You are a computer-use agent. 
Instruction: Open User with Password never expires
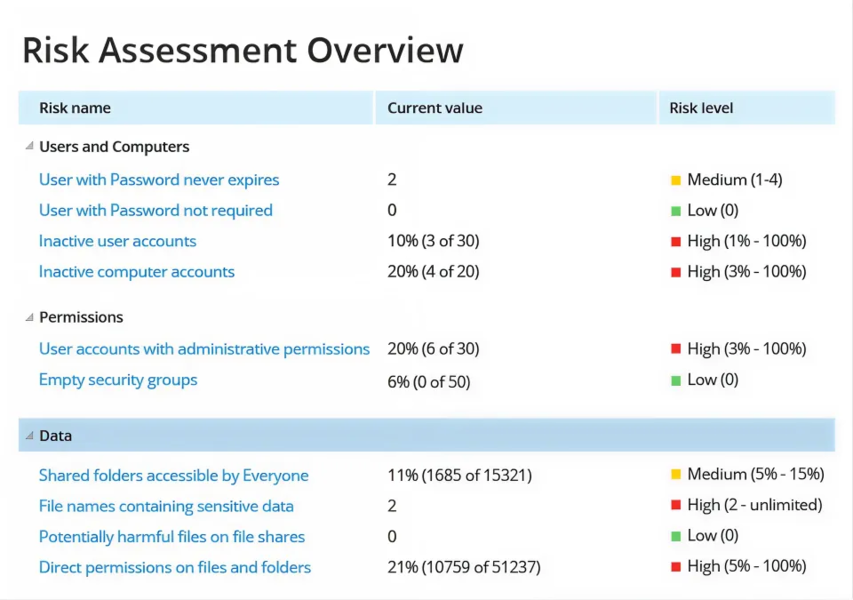tap(159, 180)
